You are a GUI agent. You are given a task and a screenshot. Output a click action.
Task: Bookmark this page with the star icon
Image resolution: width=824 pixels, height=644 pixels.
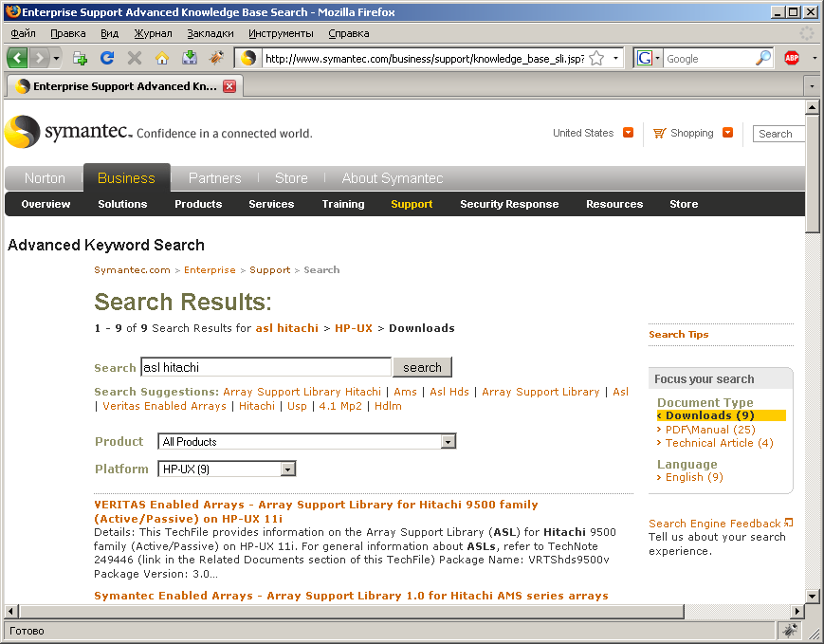pos(596,58)
